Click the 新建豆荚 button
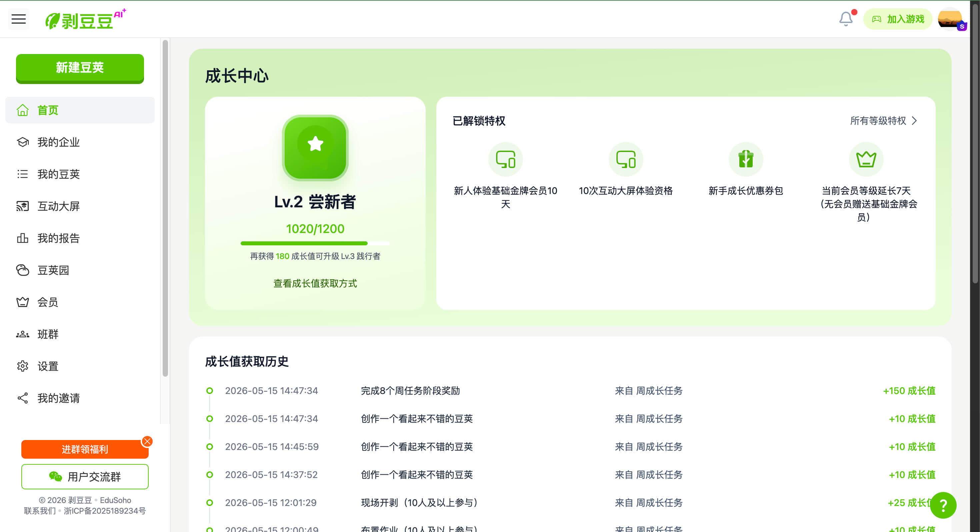 (x=80, y=68)
